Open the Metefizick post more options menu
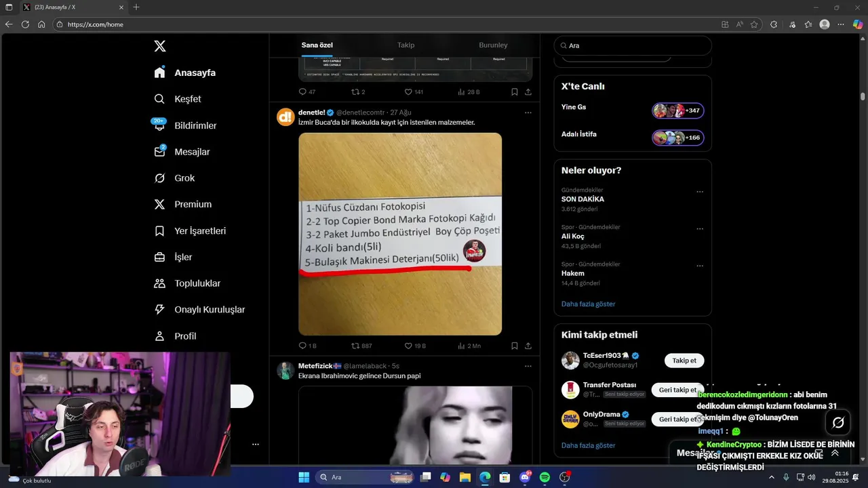 pyautogui.click(x=528, y=366)
